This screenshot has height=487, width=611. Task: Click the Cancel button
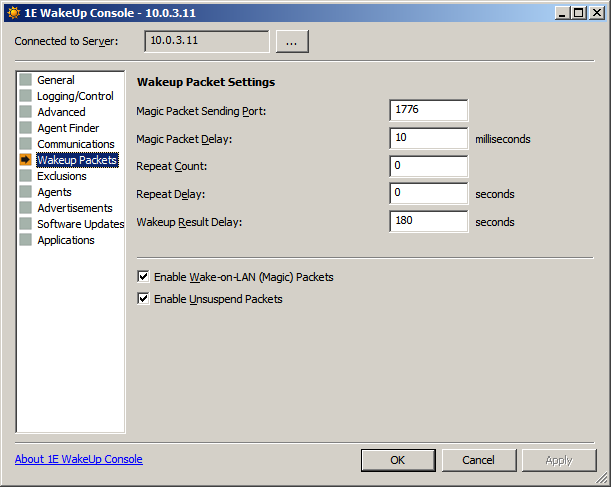(x=478, y=460)
